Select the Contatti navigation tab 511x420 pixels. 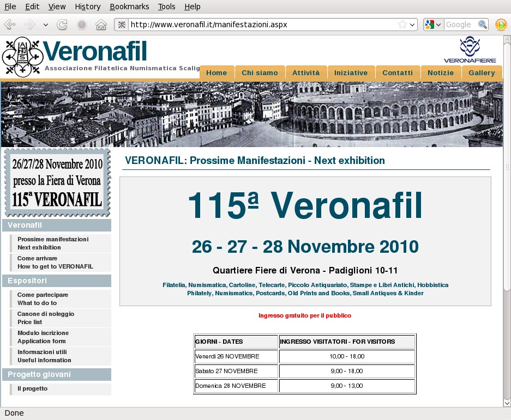coord(398,72)
